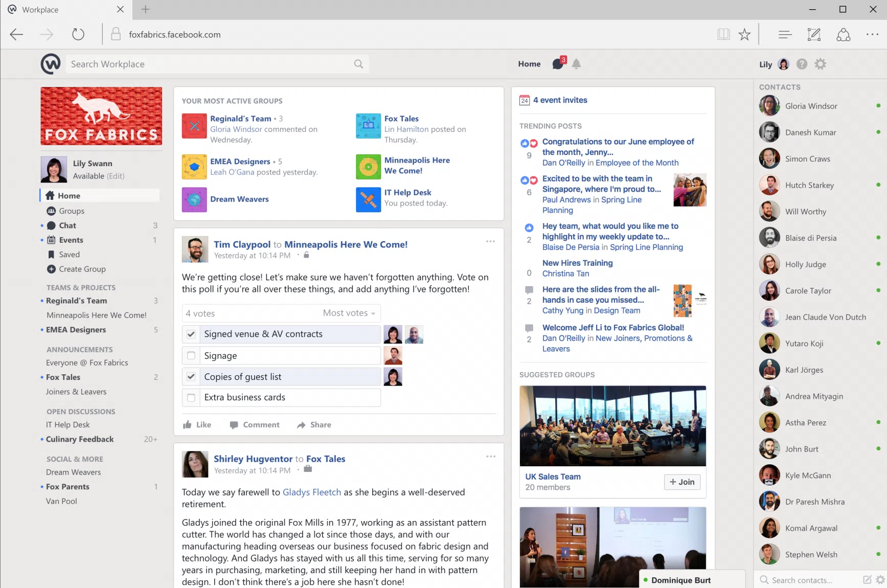Share Tim Claypool's poll post

click(314, 424)
